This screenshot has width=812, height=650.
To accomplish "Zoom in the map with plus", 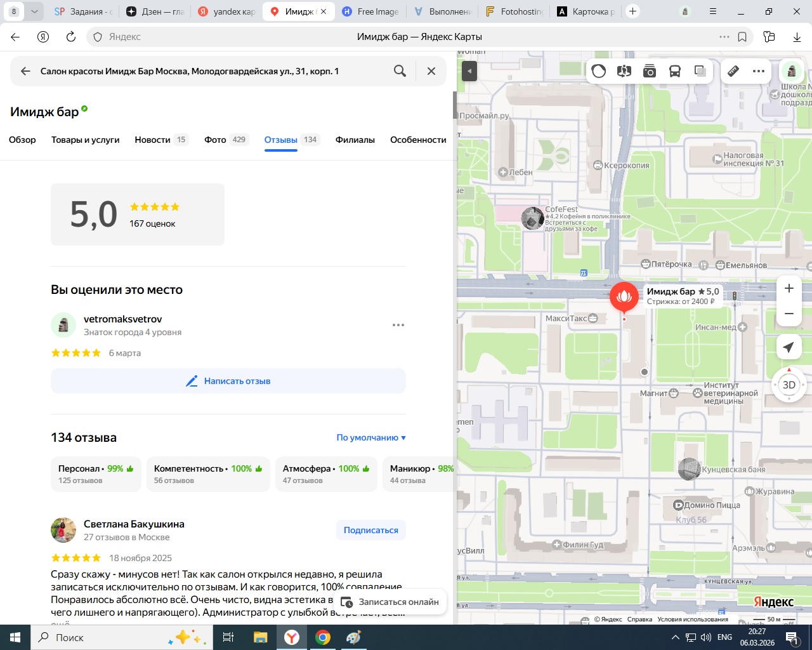I will point(789,288).
